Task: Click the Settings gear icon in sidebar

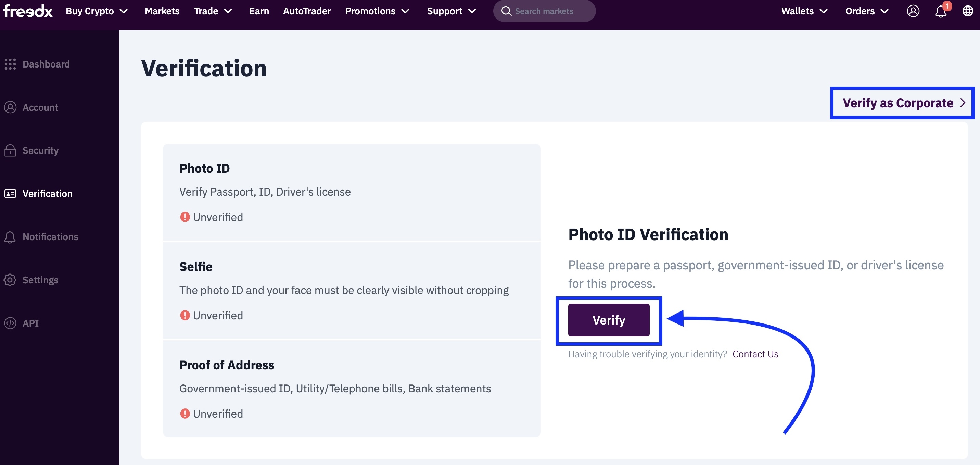Action: point(10,280)
